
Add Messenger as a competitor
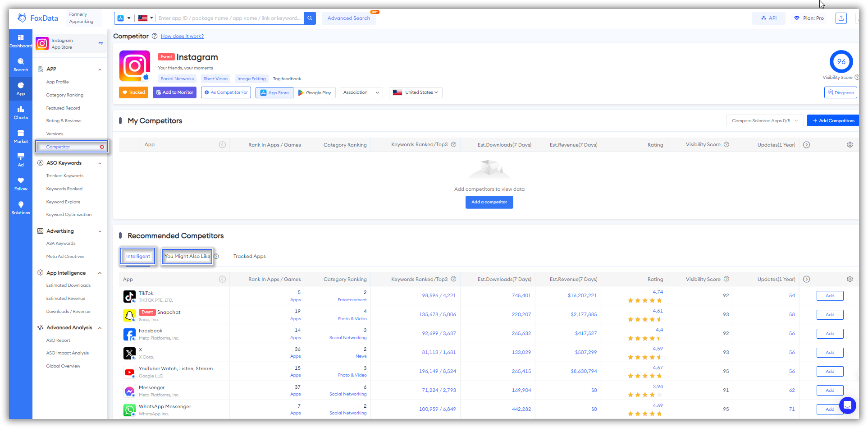tap(830, 391)
